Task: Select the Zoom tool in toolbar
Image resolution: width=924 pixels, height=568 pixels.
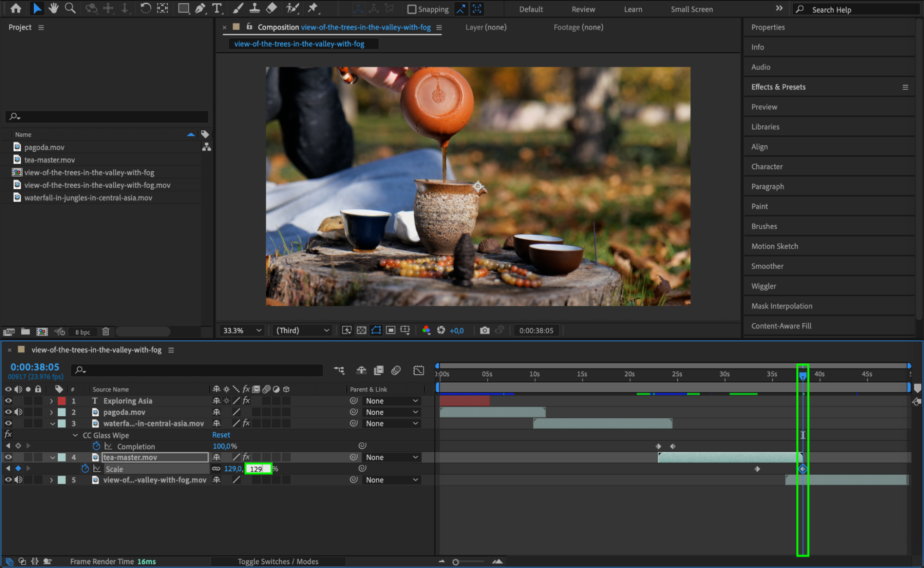Action: (70, 8)
